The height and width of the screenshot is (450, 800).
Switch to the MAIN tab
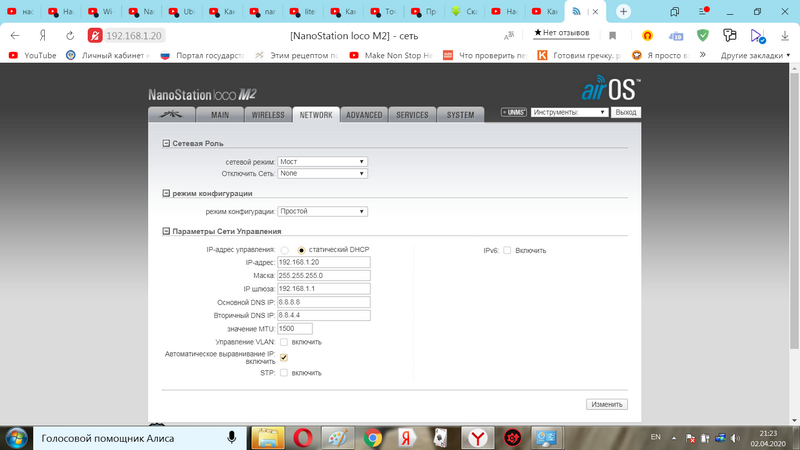tap(220, 115)
